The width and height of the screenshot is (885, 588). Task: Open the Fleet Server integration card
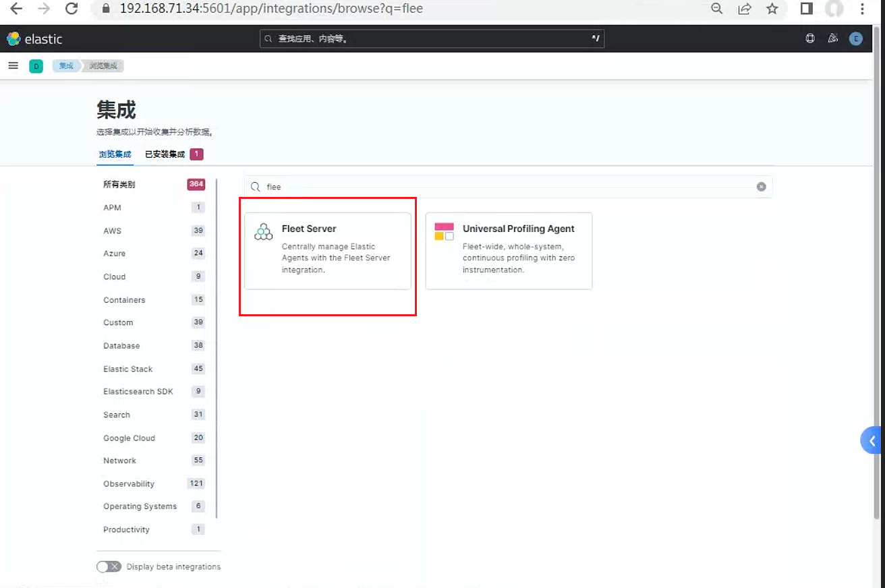point(328,251)
